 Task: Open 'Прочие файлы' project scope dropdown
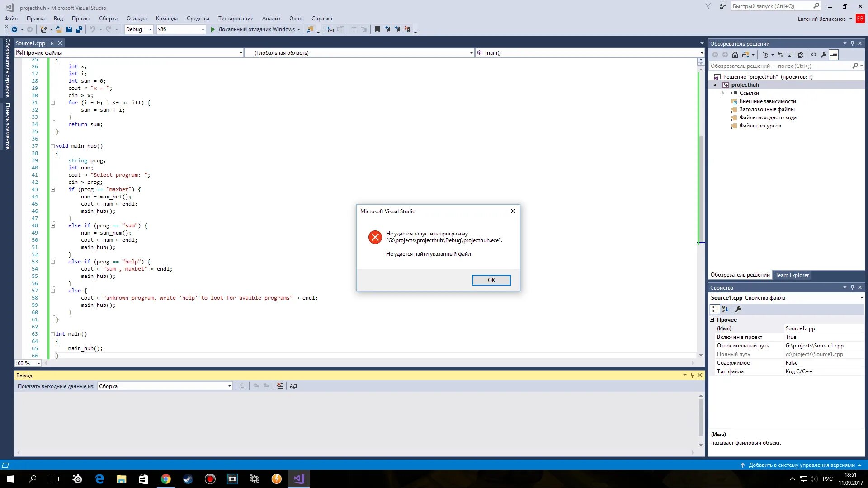[241, 53]
